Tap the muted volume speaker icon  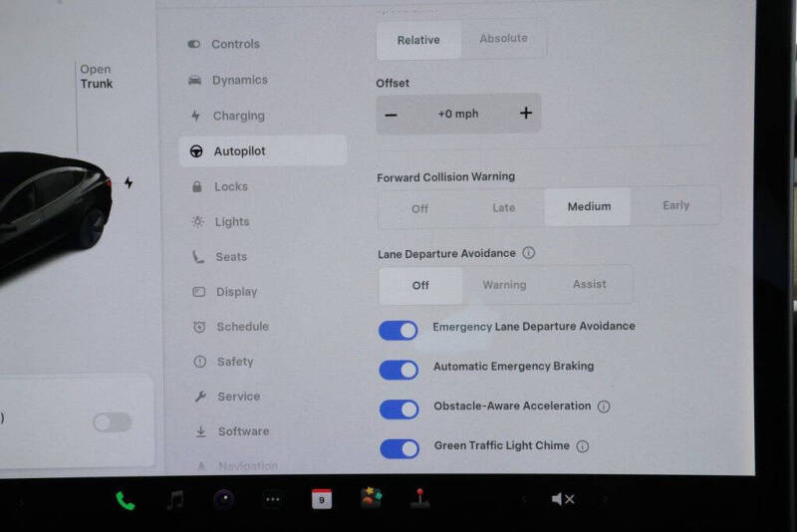563,499
